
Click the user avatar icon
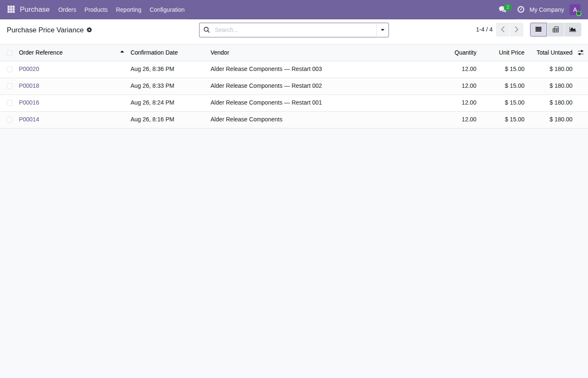[x=575, y=10]
